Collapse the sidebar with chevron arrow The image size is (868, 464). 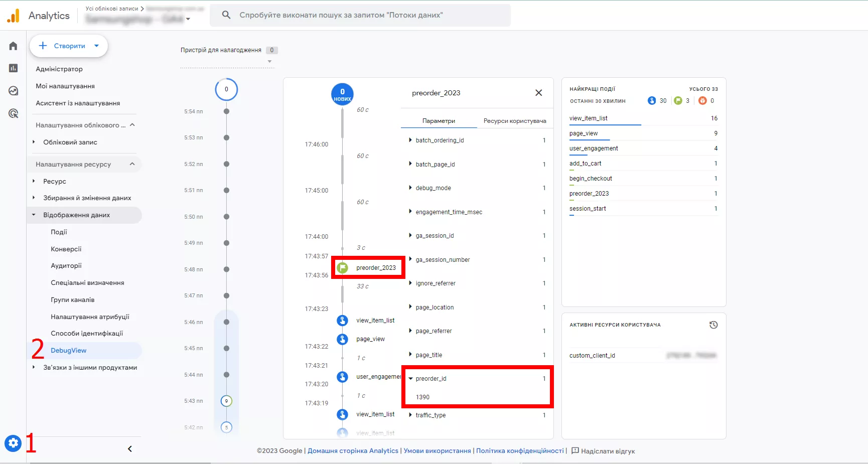[x=130, y=449]
